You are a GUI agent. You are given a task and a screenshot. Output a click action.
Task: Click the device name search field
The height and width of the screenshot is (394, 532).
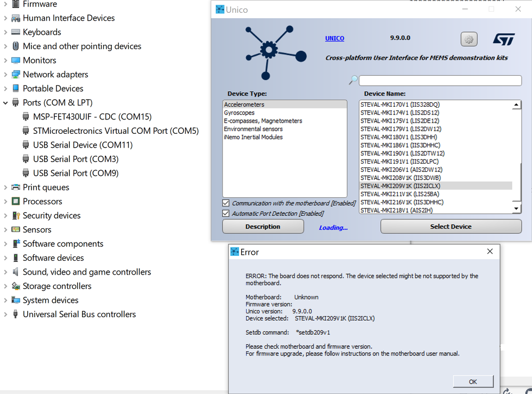click(x=440, y=81)
